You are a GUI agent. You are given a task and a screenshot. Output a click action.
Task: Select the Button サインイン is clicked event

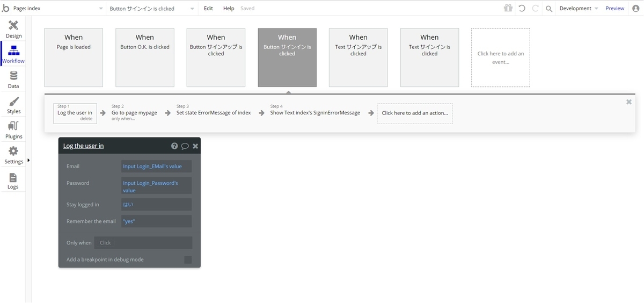pos(287,57)
